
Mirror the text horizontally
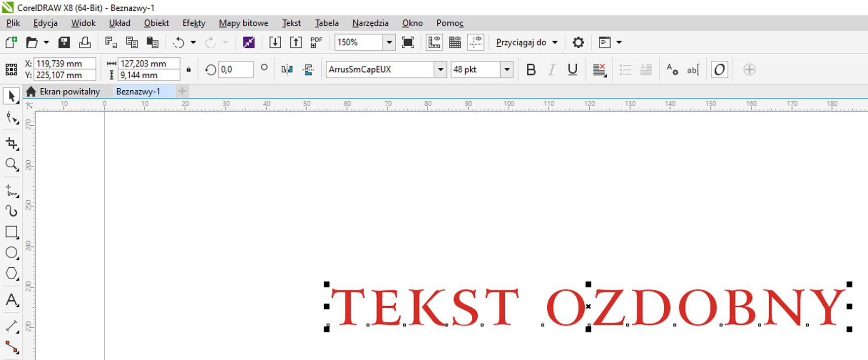287,69
